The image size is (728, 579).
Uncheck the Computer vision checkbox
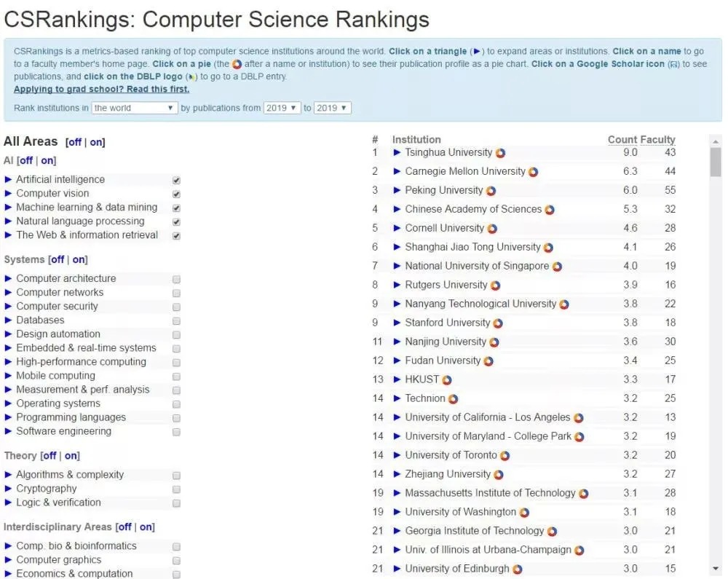[x=176, y=194]
